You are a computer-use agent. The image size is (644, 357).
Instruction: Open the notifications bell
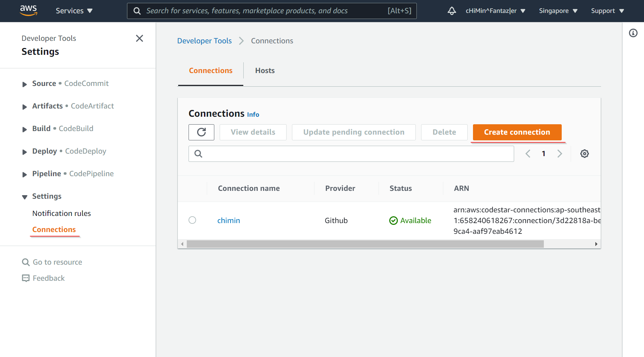pos(452,11)
